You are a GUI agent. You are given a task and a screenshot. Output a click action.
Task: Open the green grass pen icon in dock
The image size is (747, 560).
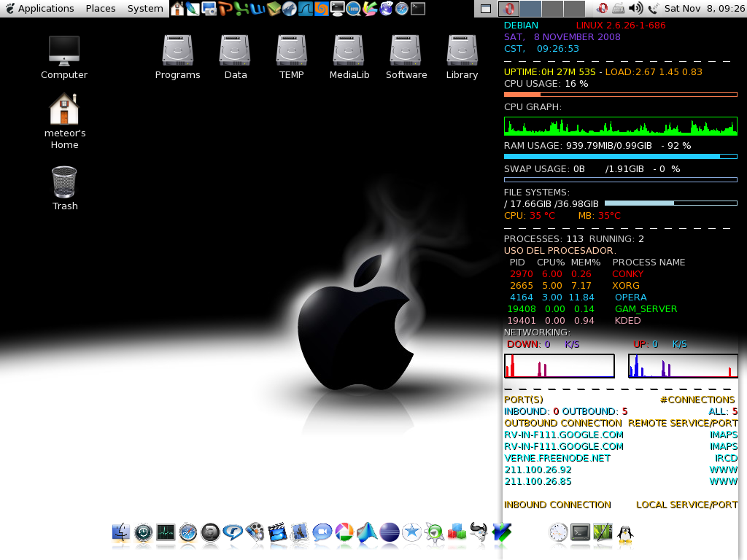pyautogui.click(x=603, y=532)
